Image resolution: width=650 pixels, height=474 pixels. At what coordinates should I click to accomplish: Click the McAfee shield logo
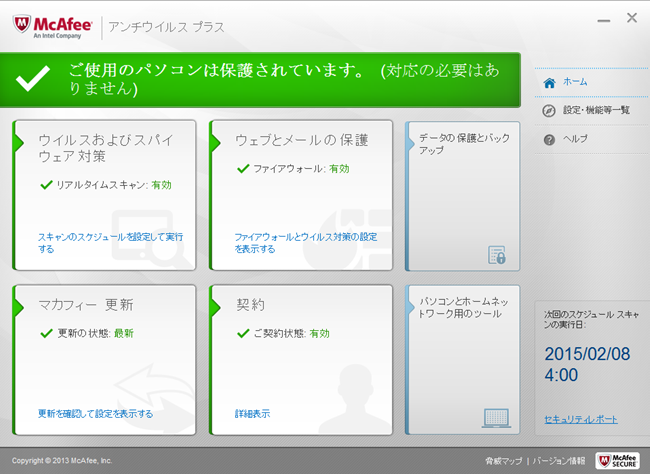[x=21, y=24]
